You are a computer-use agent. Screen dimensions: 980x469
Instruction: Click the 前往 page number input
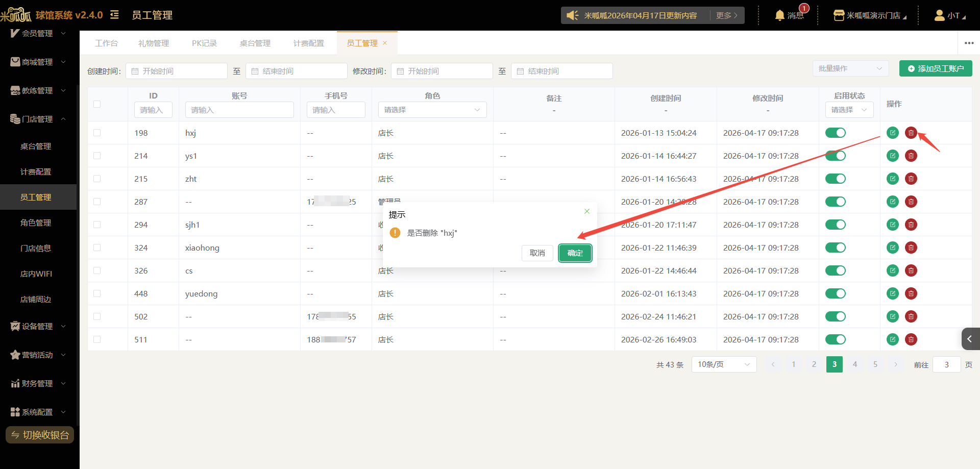947,364
